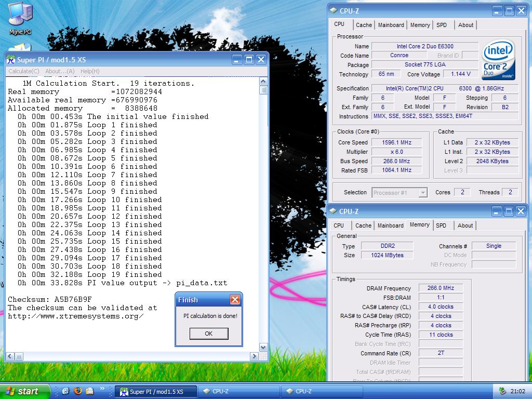Close the bottom CPU-Z Memory window
532x399 pixels.
pyautogui.click(x=521, y=211)
